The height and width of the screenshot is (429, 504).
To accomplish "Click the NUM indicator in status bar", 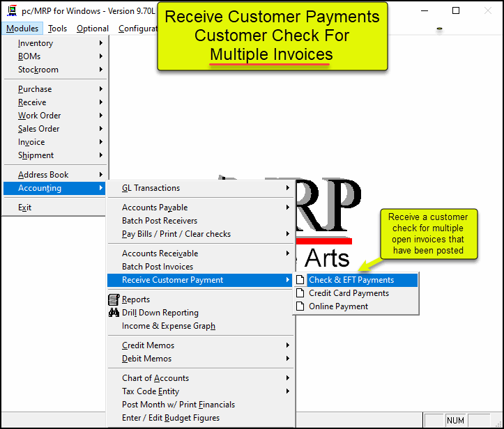I will click(x=455, y=421).
